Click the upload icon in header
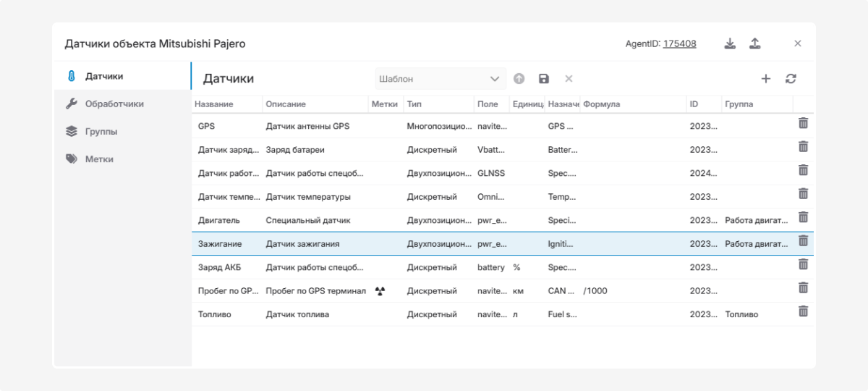The width and height of the screenshot is (868, 391). coord(754,43)
